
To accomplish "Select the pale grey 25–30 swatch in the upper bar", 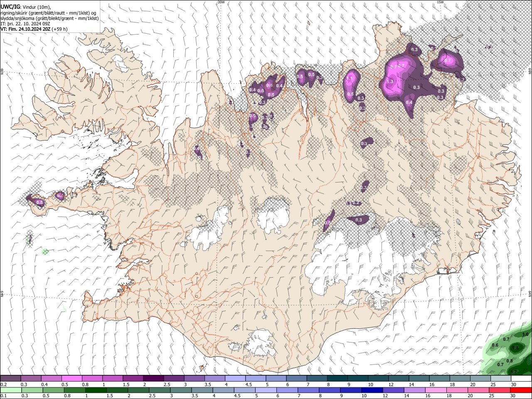I will [500, 379].
